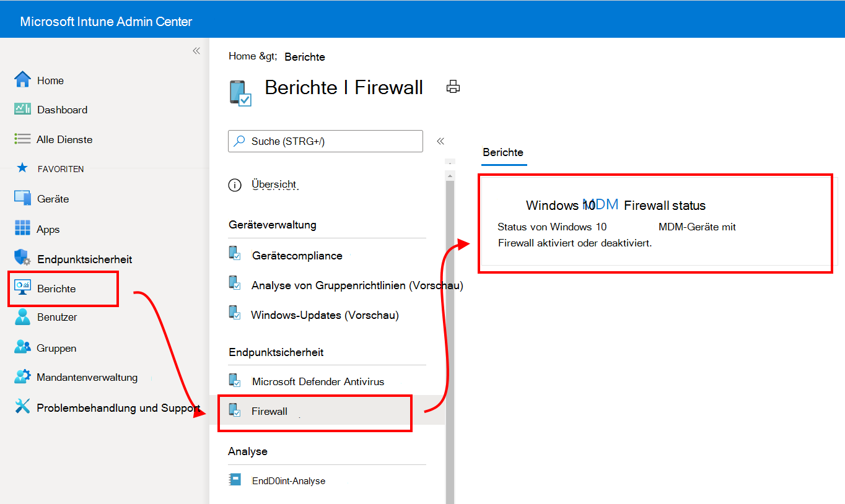
Task: Click the Mandantenverwaltung gear-person icon
Action: coord(22,376)
